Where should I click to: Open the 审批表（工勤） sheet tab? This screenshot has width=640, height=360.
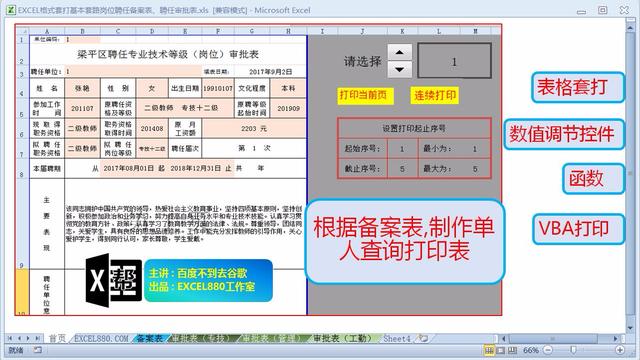click(342, 338)
